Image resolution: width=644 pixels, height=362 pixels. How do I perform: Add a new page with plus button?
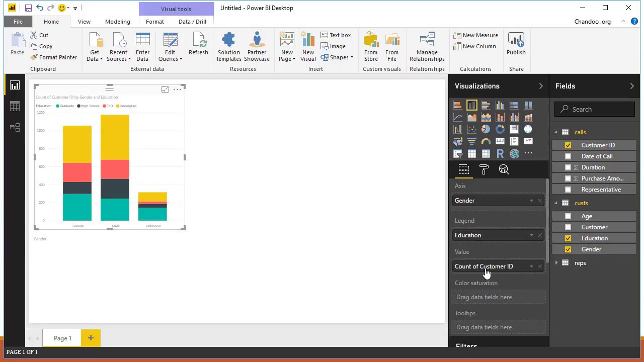pos(91,338)
